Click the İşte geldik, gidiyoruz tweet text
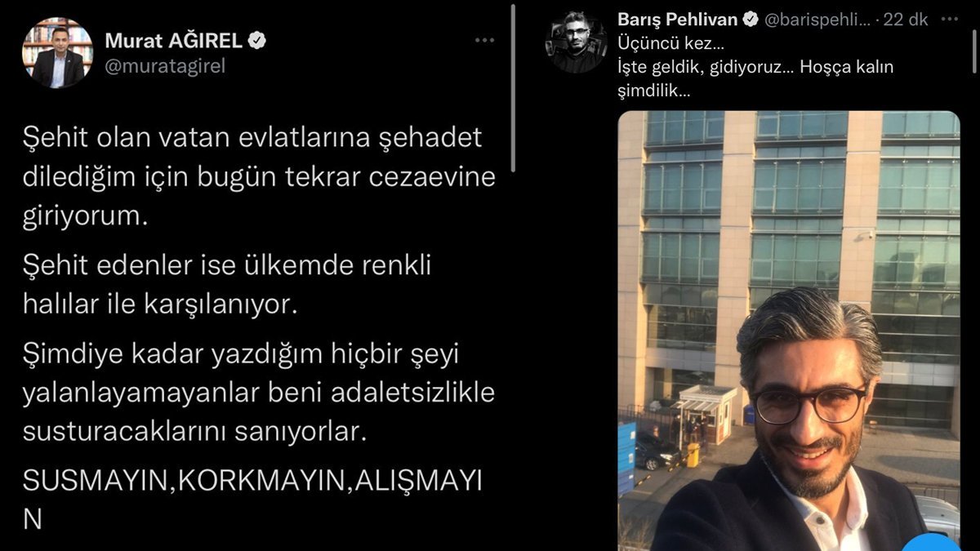The width and height of the screenshot is (980, 551). pyautogui.click(x=755, y=80)
